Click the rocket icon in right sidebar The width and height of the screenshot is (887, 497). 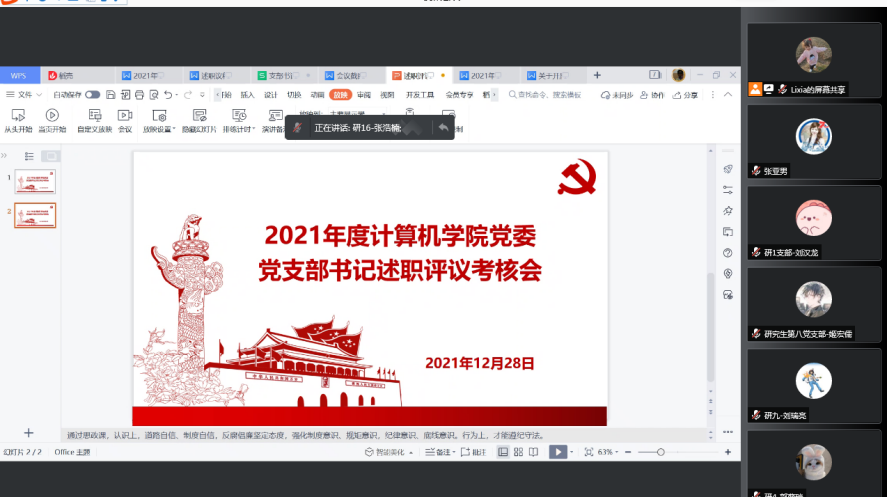click(x=728, y=169)
